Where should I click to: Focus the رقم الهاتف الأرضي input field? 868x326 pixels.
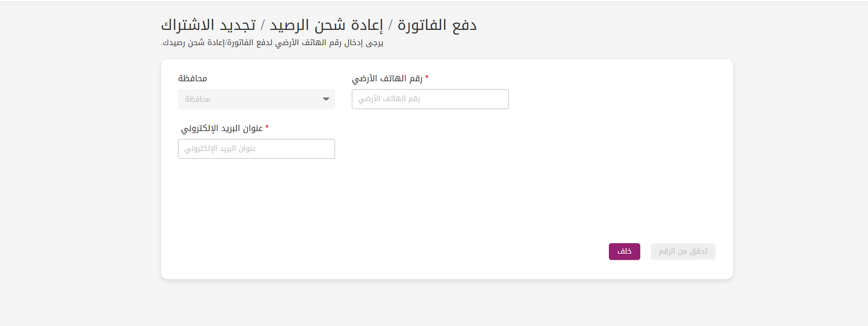[x=430, y=99]
